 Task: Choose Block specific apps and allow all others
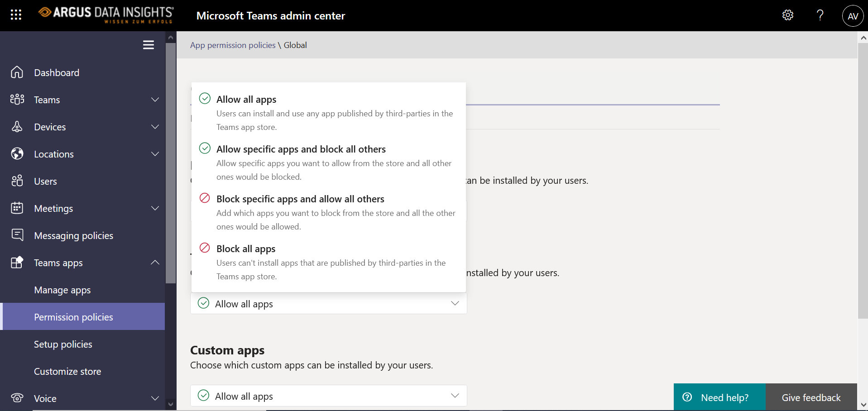pos(329,212)
